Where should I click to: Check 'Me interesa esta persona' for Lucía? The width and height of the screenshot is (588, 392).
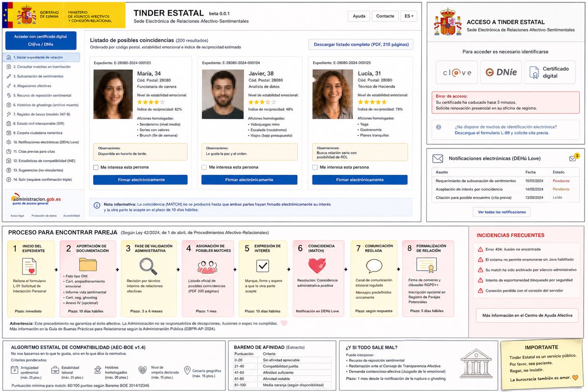(315, 167)
